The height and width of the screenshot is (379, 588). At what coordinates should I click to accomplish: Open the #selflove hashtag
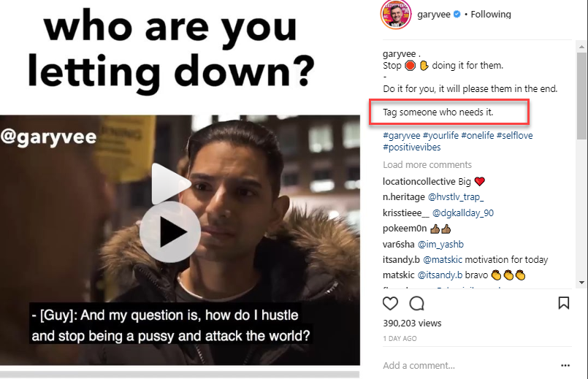[514, 135]
